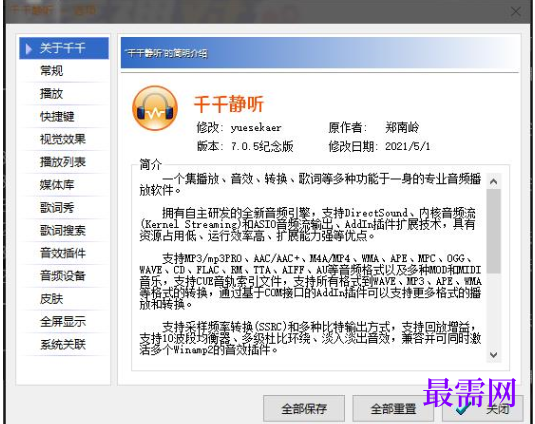Select 歌词秀 in the sidebar
This screenshot has height=424, width=535.
(x=64, y=208)
